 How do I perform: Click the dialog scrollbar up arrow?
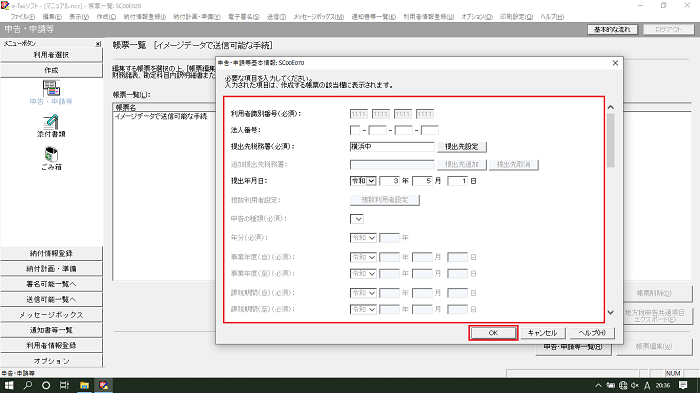tap(611, 107)
